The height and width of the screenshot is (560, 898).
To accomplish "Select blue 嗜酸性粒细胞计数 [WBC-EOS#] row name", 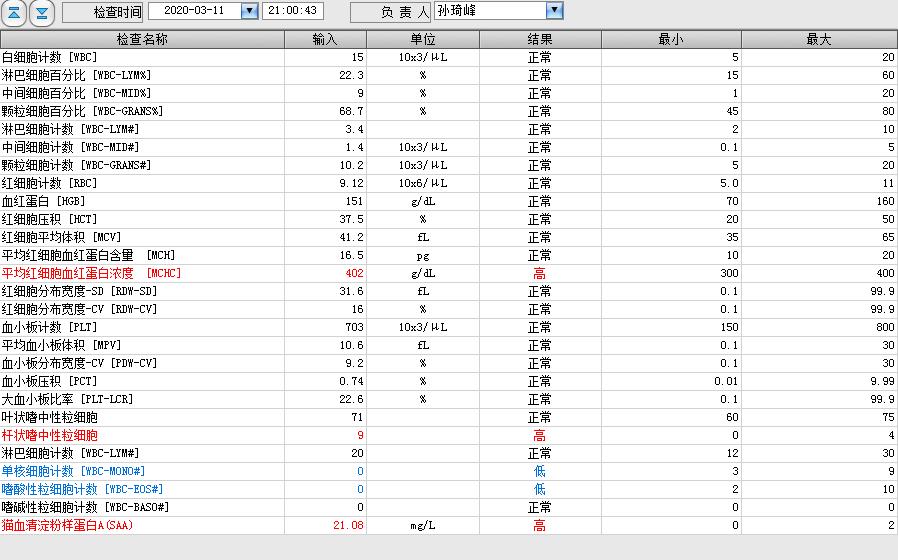I will pos(82,489).
